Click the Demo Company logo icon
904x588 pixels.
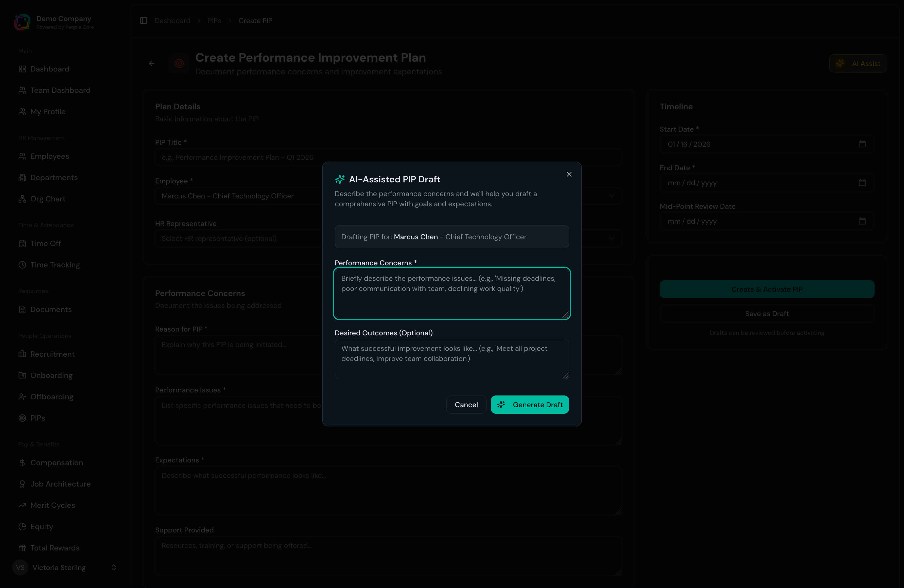coord(22,22)
